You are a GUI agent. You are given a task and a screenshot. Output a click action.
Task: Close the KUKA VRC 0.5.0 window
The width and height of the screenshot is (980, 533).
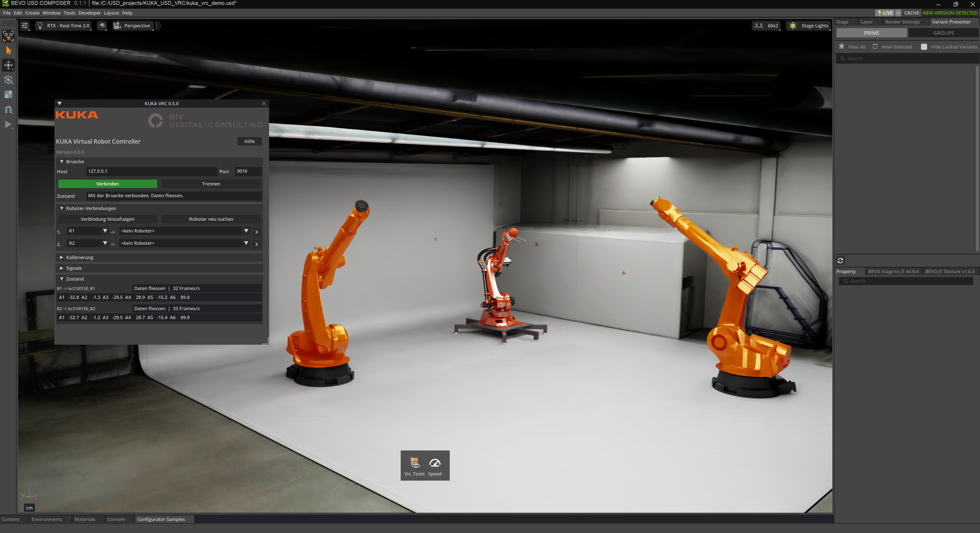click(x=264, y=103)
